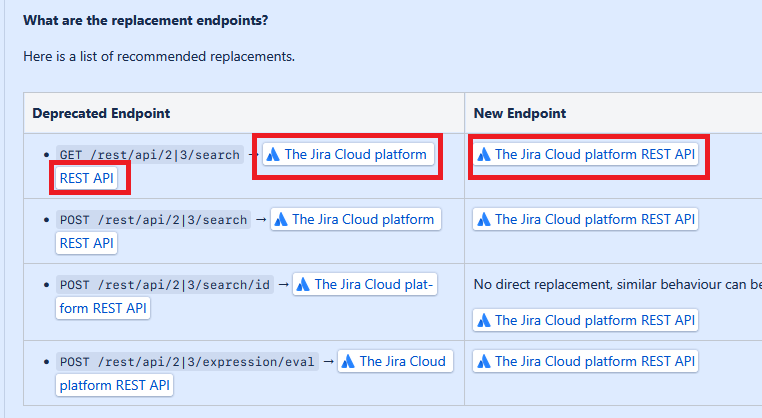Click the POST /rest/api/2|3/expression/eval code snippet
This screenshot has height=418, width=762.
187,361
